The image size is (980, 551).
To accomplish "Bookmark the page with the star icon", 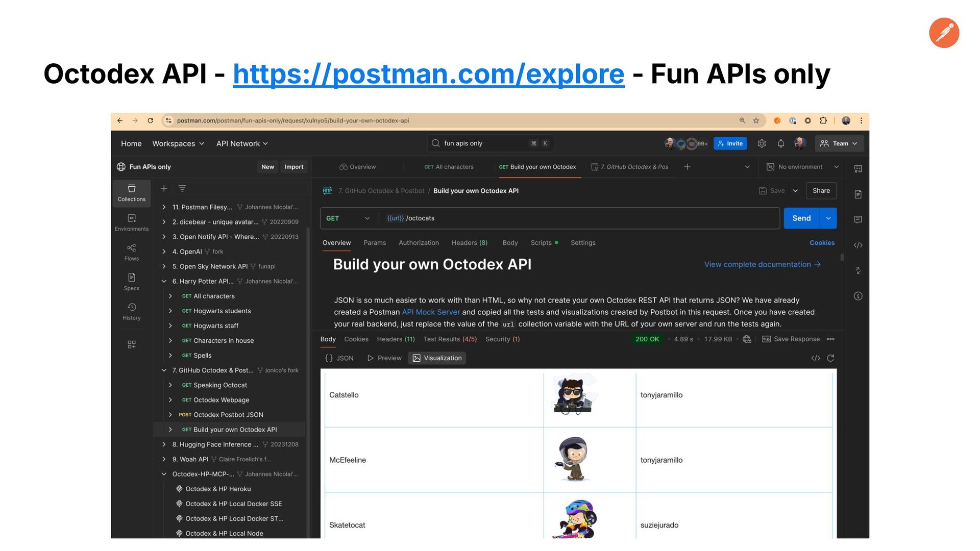I will [756, 121].
